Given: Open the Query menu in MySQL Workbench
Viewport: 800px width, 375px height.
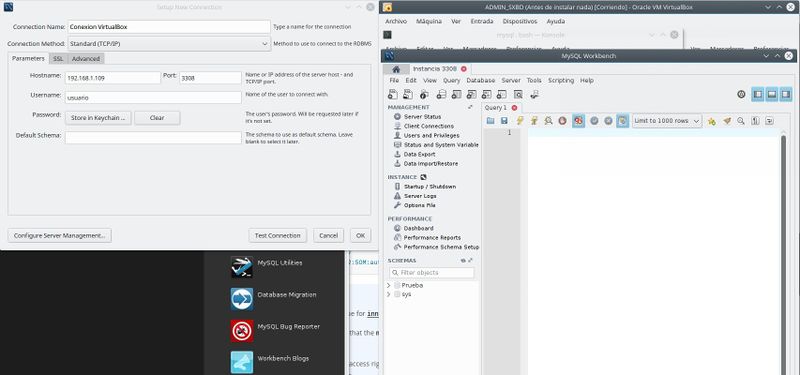Looking at the screenshot, I should pyautogui.click(x=452, y=81).
